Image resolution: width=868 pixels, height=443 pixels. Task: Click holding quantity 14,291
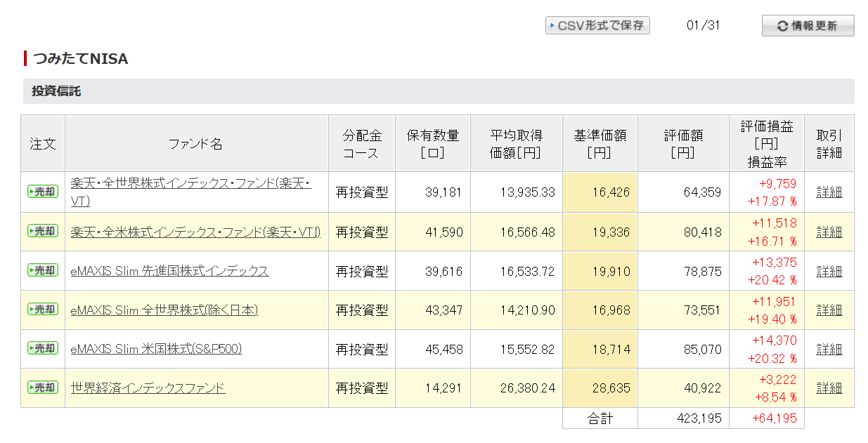coord(443,388)
